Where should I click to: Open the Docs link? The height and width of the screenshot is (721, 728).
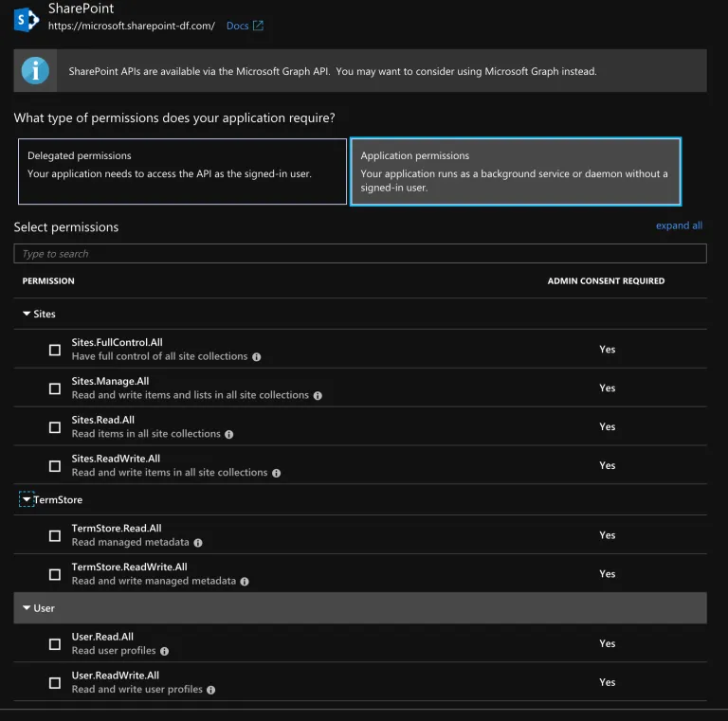tap(237, 26)
